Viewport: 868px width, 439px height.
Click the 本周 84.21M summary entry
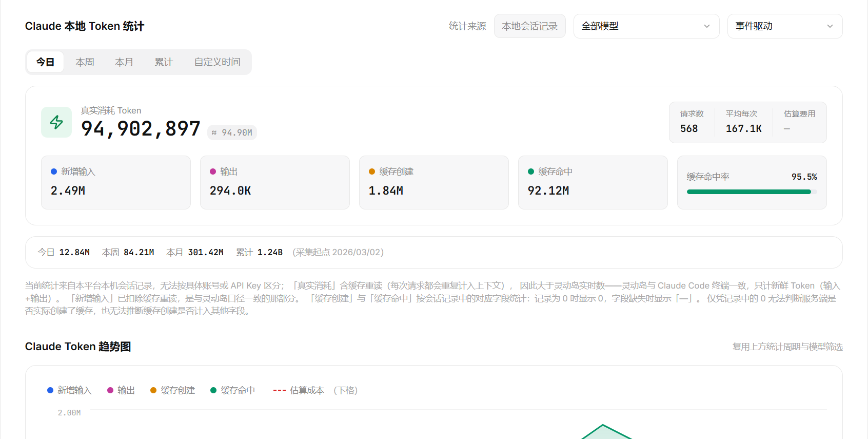coord(128,252)
